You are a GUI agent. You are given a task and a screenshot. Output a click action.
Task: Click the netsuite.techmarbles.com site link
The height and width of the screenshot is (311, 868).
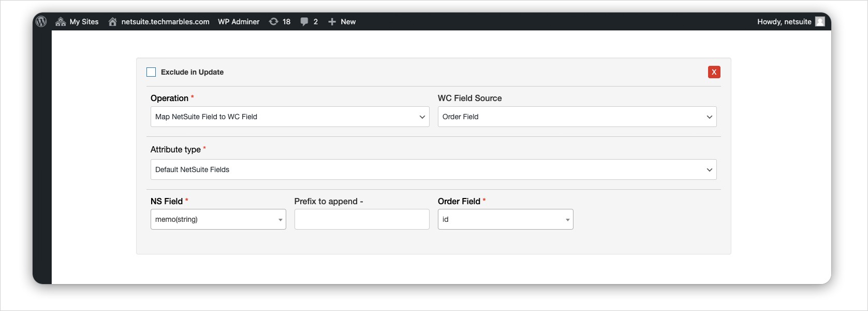point(165,21)
